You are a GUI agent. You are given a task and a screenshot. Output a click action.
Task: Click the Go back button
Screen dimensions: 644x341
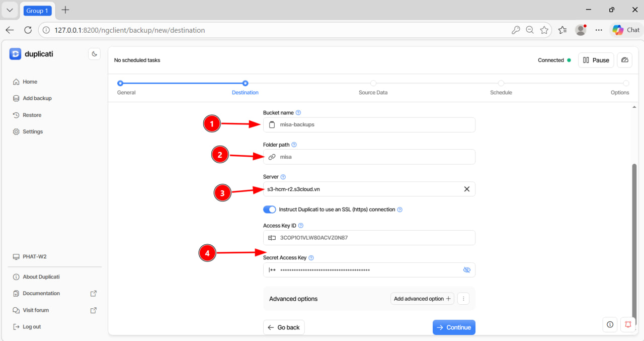(x=284, y=327)
